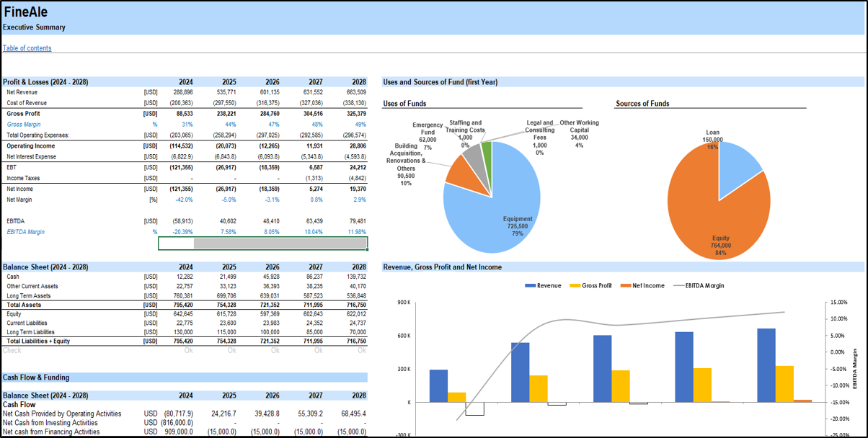Click the 2025 Net Cash from Operating Activities value
This screenshot has height=438, width=868.
click(223, 414)
